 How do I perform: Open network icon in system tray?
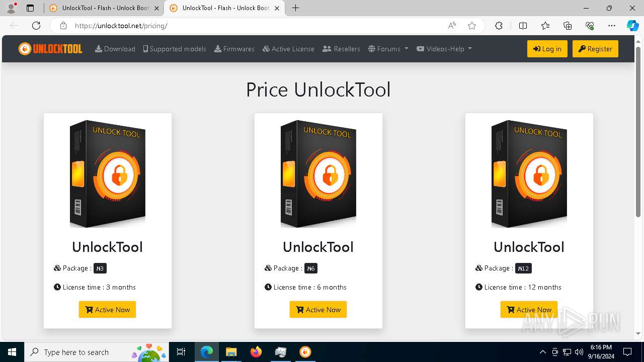click(x=567, y=352)
